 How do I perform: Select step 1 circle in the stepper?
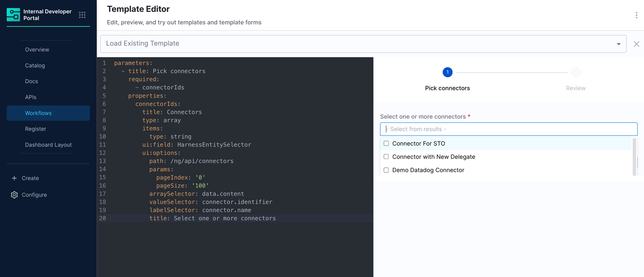pos(447,72)
